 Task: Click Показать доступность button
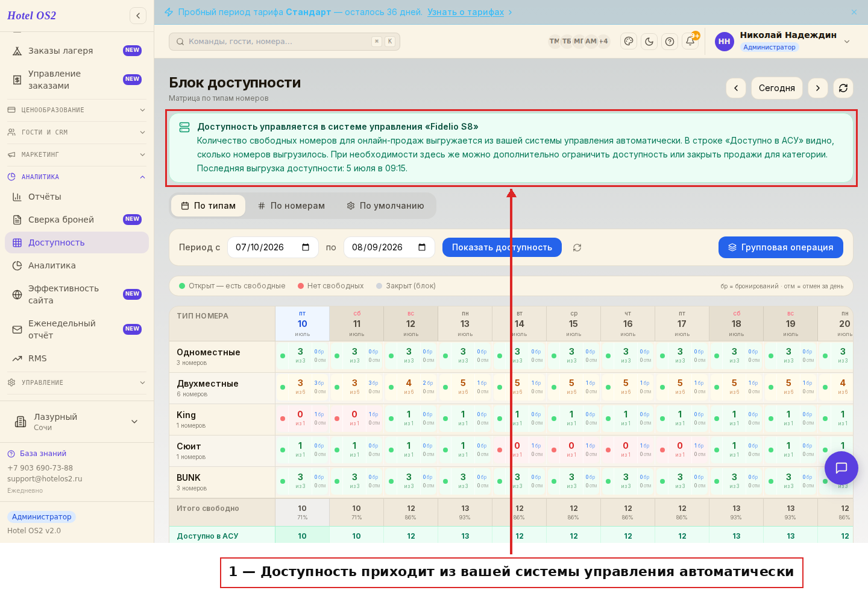[502, 247]
